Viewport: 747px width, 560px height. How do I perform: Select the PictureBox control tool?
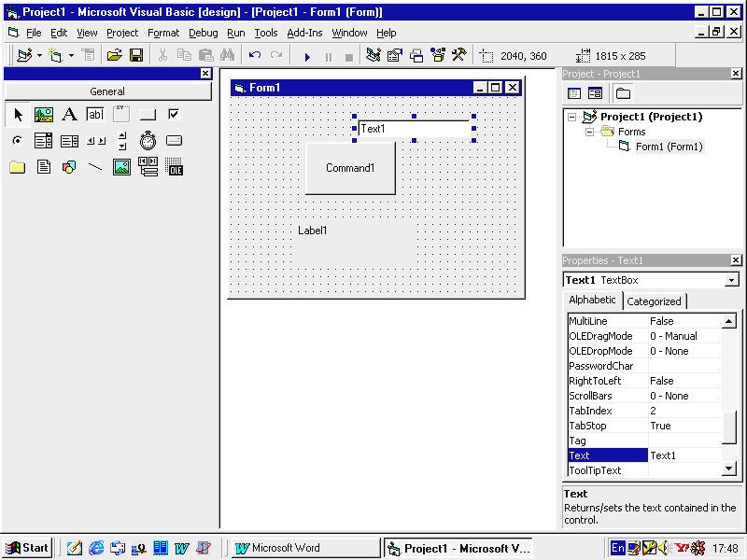point(43,115)
